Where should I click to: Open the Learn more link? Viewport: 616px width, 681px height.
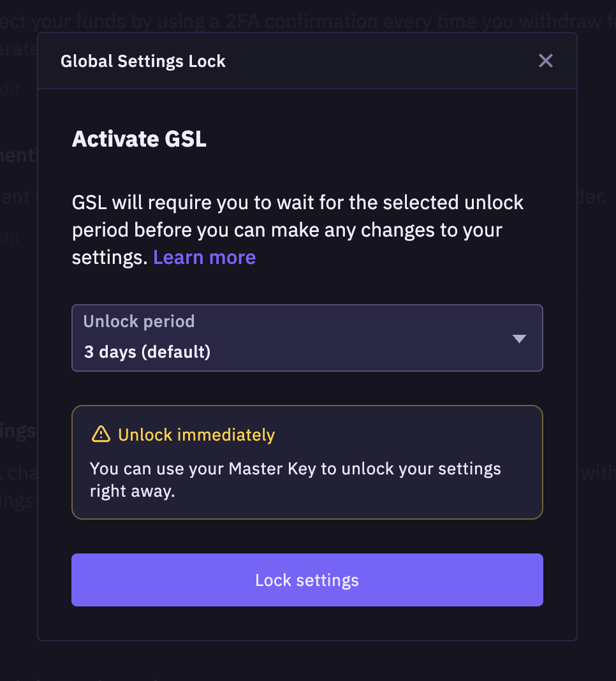[x=204, y=257]
